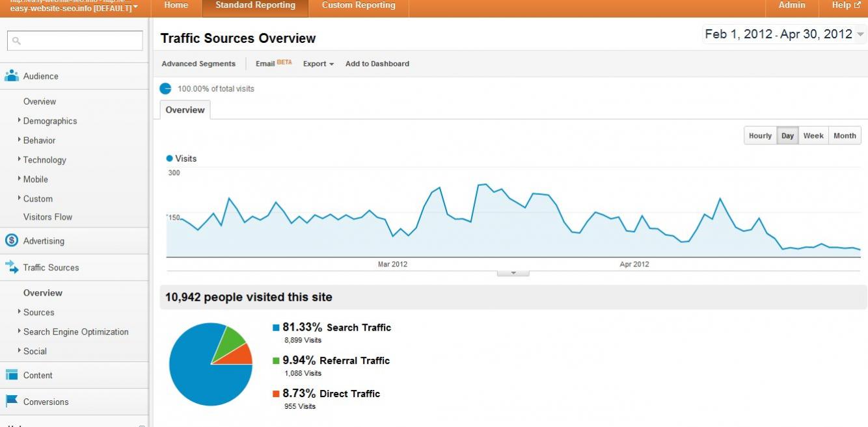The image size is (868, 427).
Task: Click the "1,088 Visits" text
Action: 303,373
